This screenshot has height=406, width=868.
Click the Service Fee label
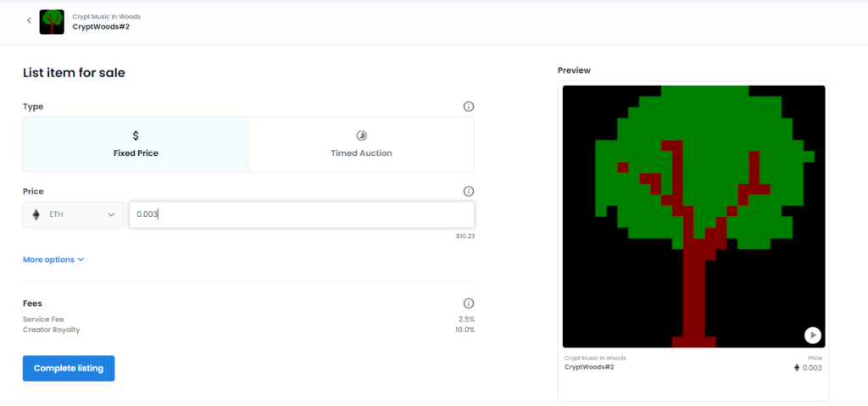click(44, 320)
